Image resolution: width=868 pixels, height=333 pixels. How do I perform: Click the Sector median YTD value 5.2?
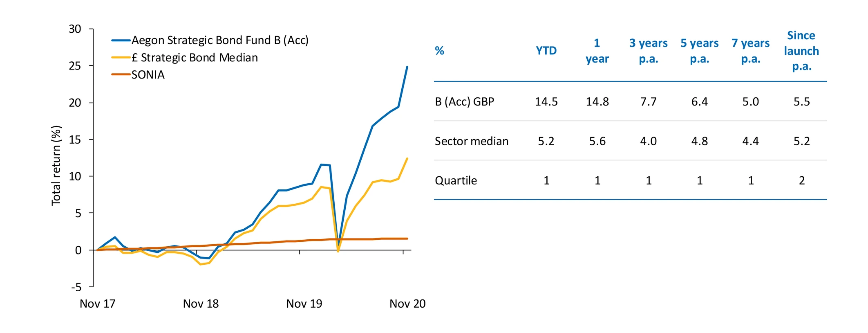[546, 141]
